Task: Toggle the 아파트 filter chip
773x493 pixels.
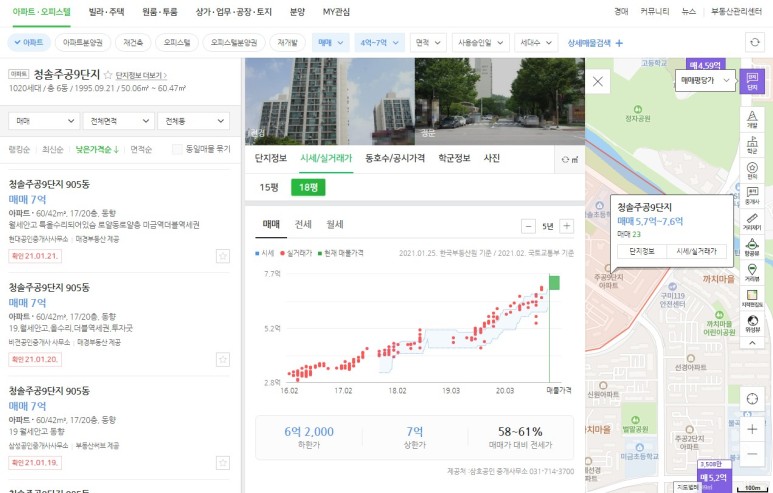Action: [29, 42]
